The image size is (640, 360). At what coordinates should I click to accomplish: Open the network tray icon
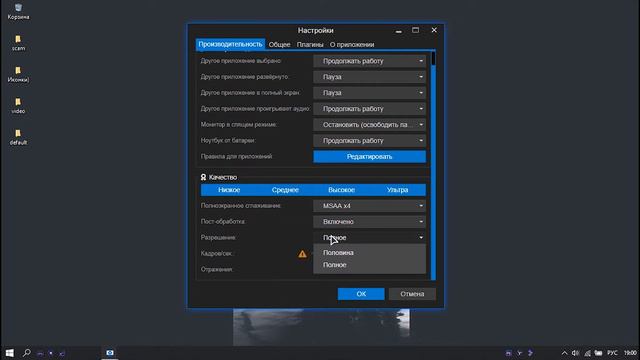point(587,353)
